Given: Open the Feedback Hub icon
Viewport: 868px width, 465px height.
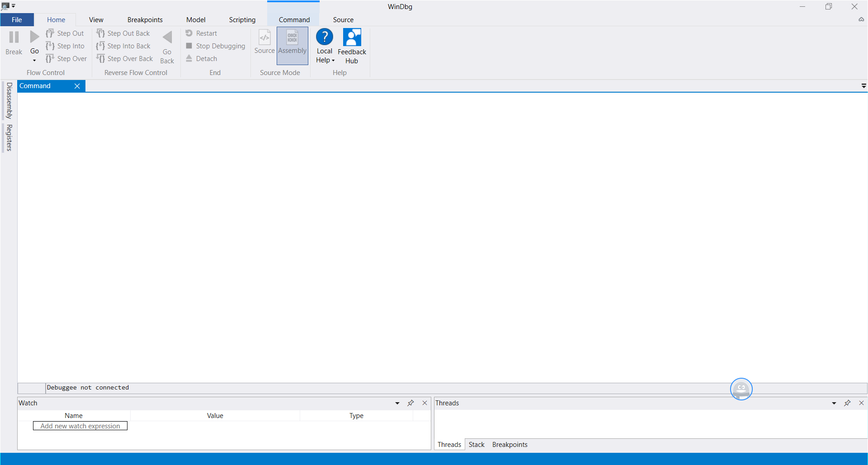Looking at the screenshot, I should click(352, 37).
